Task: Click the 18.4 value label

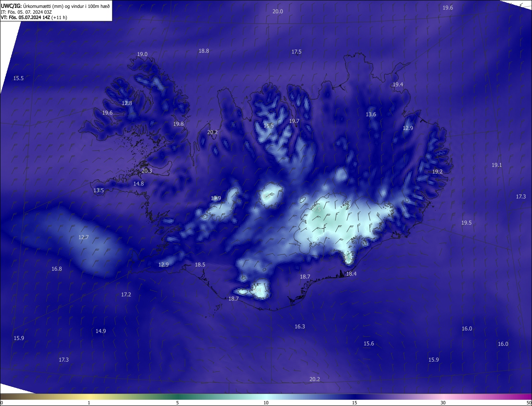Action: click(x=351, y=274)
